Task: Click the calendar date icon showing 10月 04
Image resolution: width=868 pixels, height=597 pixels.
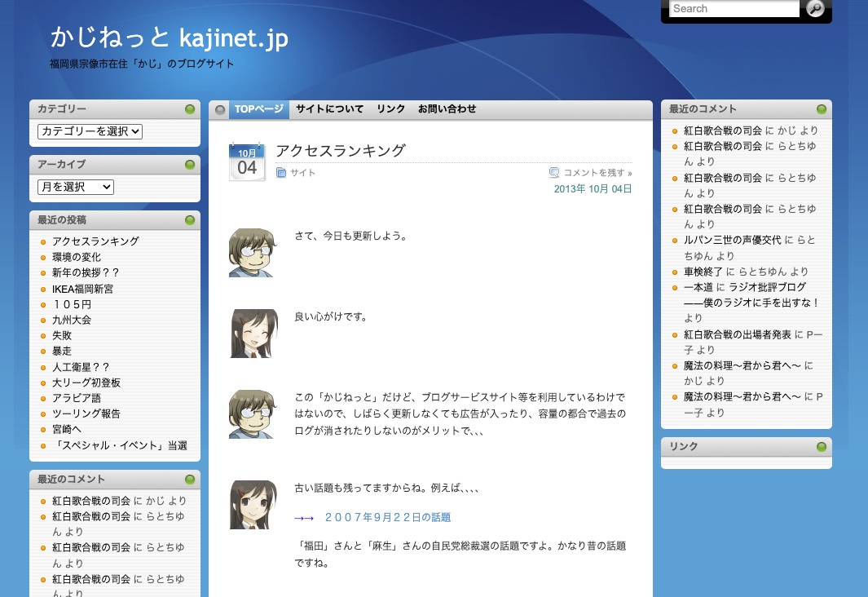Action: pos(247,162)
